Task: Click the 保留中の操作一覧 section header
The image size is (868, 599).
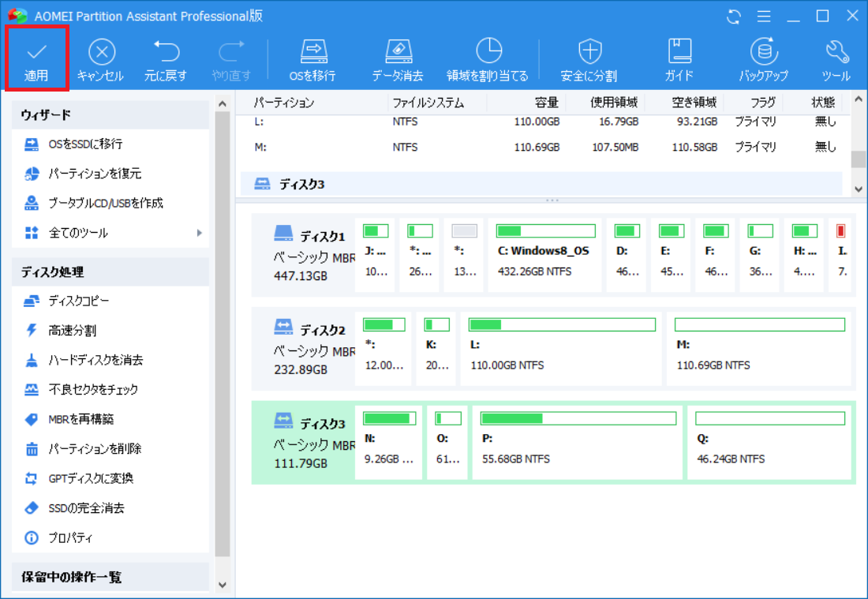Action: coord(110,577)
